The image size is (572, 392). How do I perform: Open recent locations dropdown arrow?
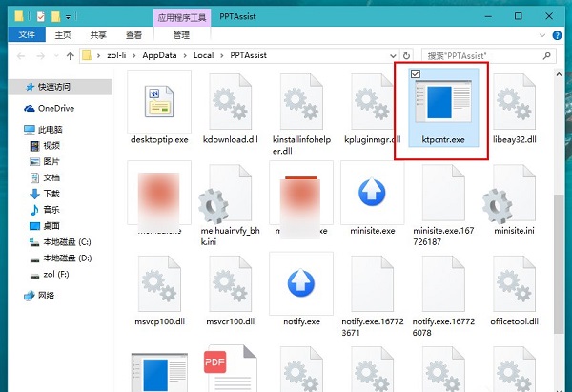pyautogui.click(x=56, y=56)
